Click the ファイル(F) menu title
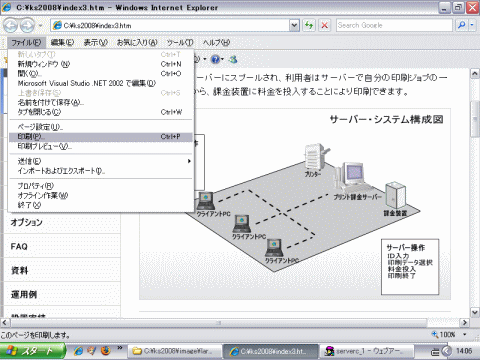Screen dimensions: 480x360 [26, 42]
